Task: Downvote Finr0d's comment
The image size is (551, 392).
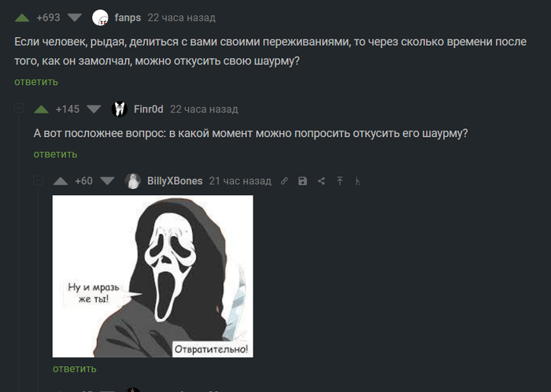Action: (94, 109)
